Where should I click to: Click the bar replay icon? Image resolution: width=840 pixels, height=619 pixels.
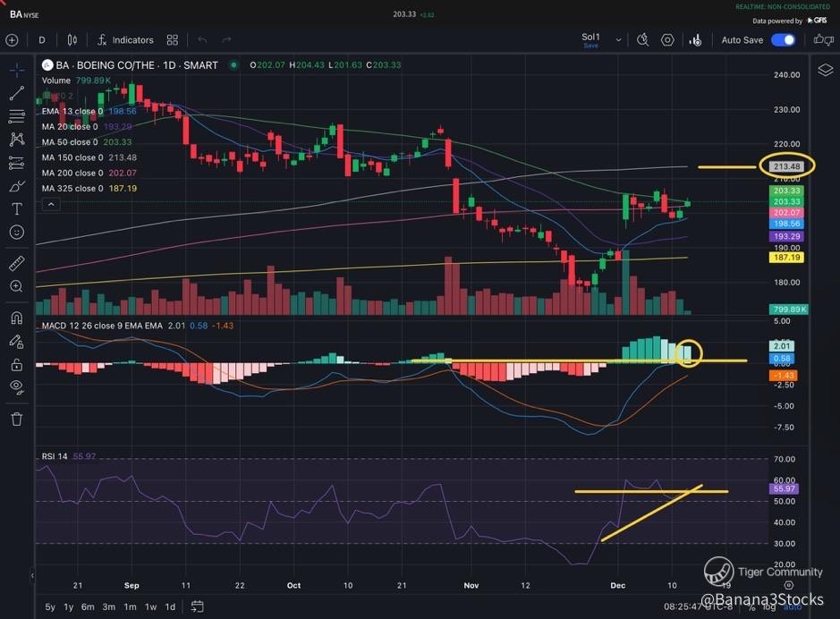click(x=695, y=40)
